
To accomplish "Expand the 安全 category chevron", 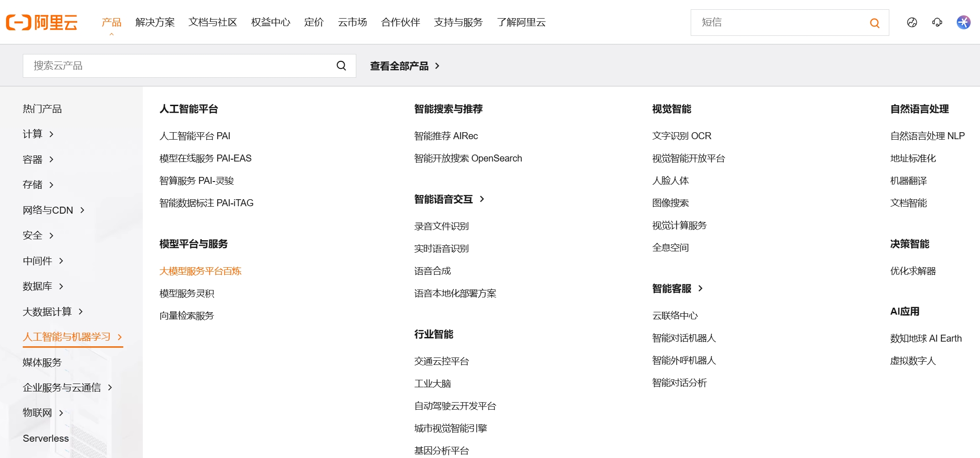I will [51, 236].
